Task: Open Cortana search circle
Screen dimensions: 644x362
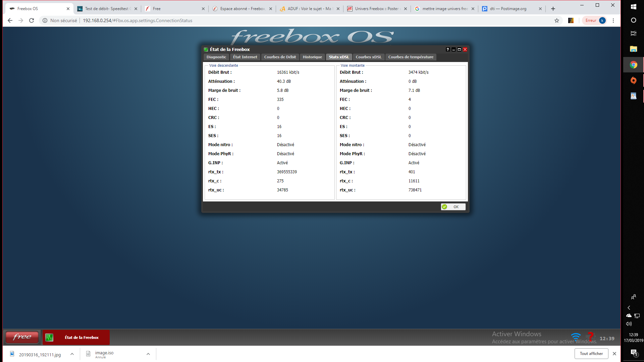Action: [x=634, y=20]
